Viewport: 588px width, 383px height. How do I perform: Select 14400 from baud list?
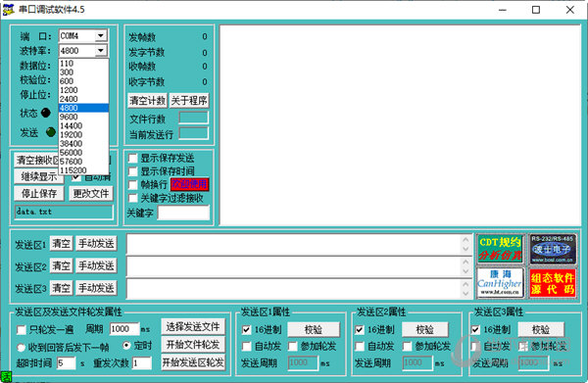coord(83,126)
